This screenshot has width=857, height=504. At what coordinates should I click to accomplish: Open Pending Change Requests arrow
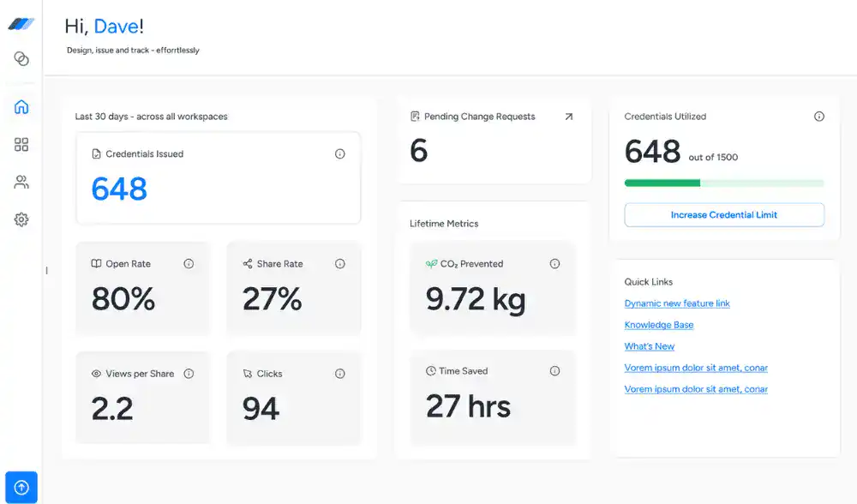pos(568,117)
